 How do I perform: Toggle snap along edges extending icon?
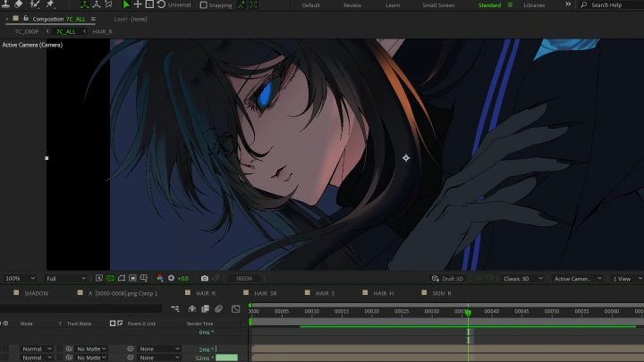point(241,5)
